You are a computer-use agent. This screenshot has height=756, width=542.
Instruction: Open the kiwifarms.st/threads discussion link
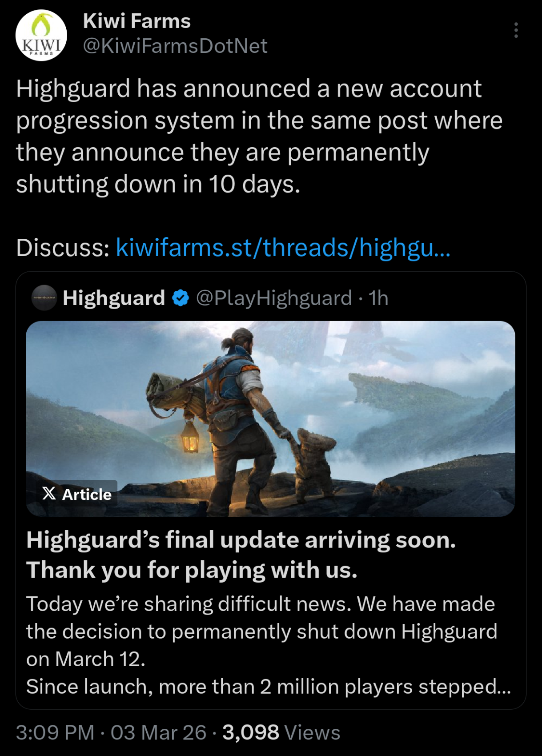point(283,247)
